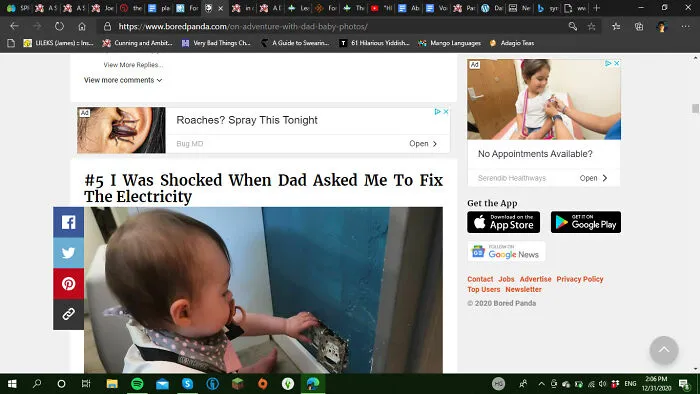Jump to the top with the round arrow button

664,350
